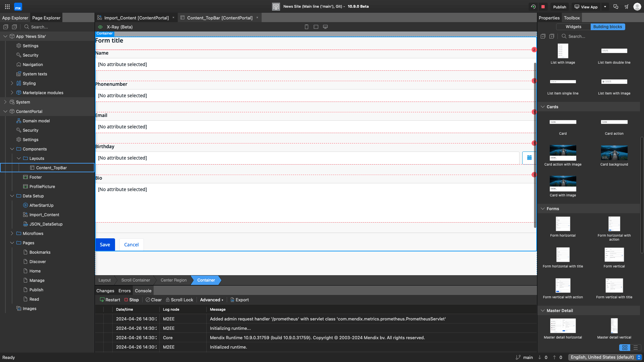Screen dimensions: 644x362
Task: Open Domain model in ContentPortal
Action: point(36,121)
